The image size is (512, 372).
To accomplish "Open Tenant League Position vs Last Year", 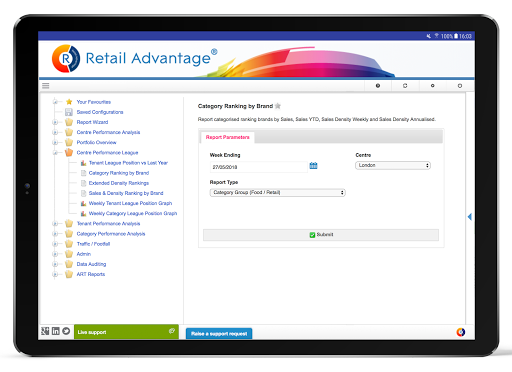I will tap(128, 163).
